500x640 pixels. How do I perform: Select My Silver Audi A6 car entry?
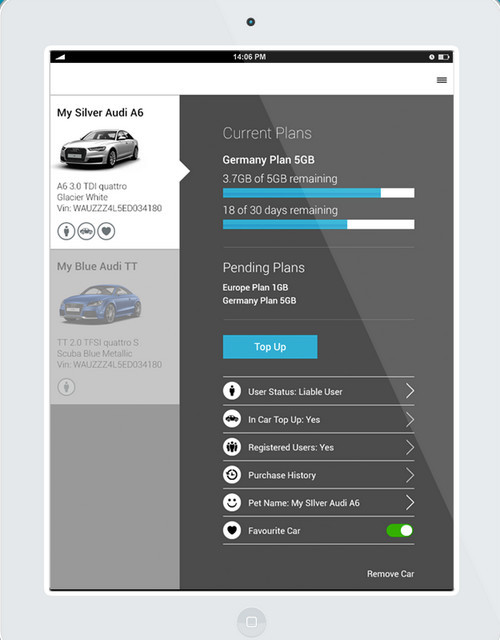tap(115, 172)
